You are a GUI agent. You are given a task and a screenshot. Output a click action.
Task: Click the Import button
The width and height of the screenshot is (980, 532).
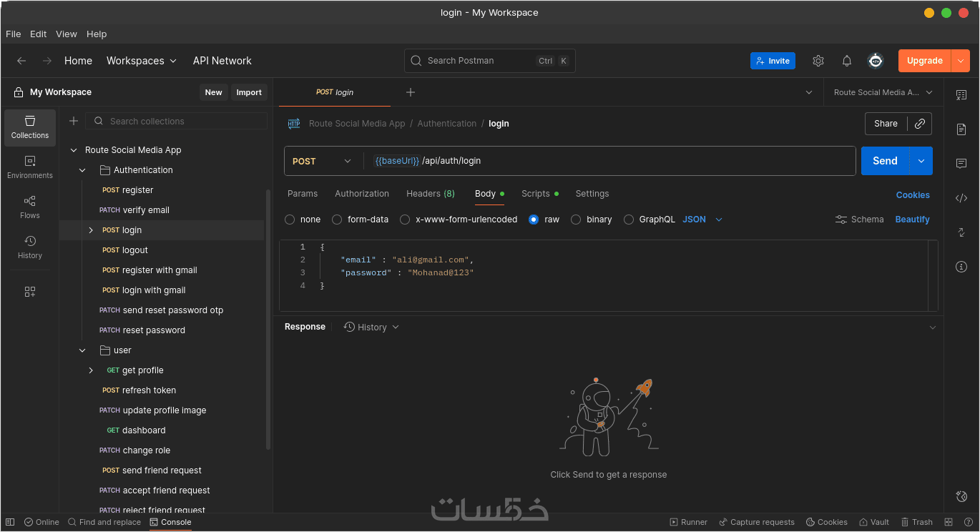pos(249,92)
